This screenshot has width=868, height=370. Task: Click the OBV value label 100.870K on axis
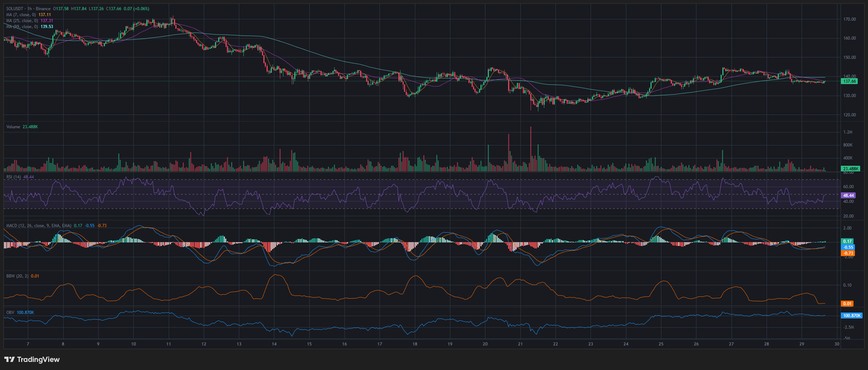851,315
